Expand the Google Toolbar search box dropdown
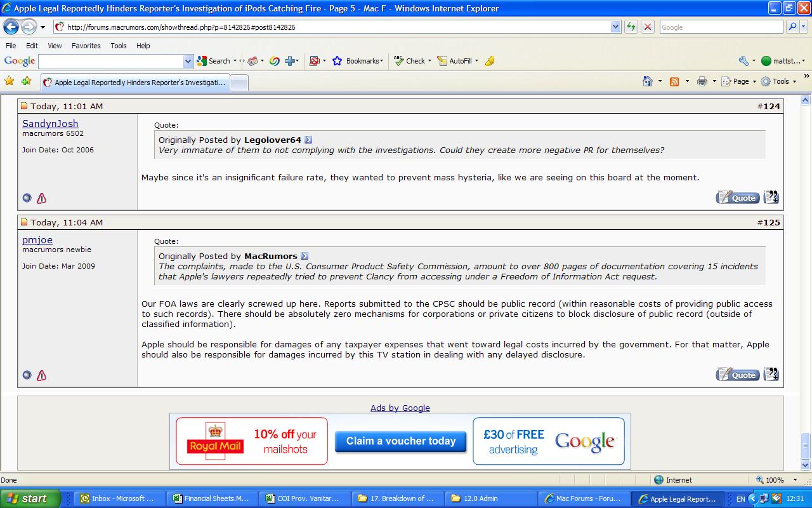The width and height of the screenshot is (812, 508). [x=188, y=61]
